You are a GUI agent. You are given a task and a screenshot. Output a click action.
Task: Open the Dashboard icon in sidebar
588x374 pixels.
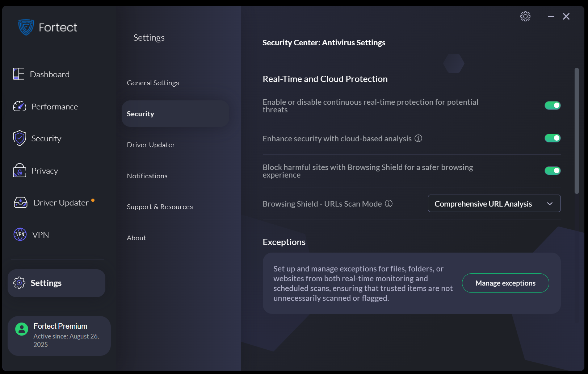pos(19,74)
